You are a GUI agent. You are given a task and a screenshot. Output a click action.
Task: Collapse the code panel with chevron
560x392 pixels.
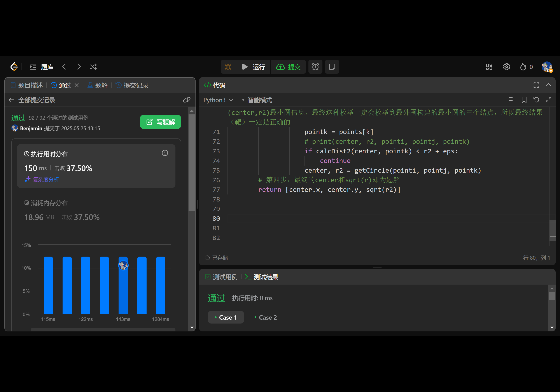(x=549, y=85)
